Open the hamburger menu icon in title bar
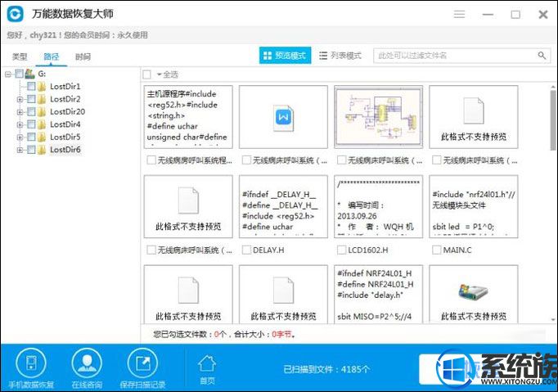Viewport: 558px width, 392px height. [x=459, y=14]
